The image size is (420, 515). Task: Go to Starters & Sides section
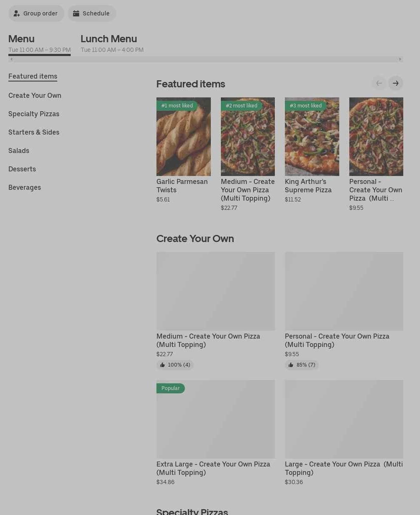click(x=34, y=132)
